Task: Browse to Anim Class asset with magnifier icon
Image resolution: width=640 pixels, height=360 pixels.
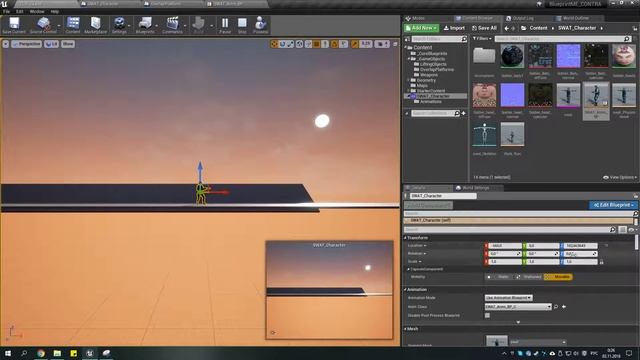Action: [x=556, y=307]
